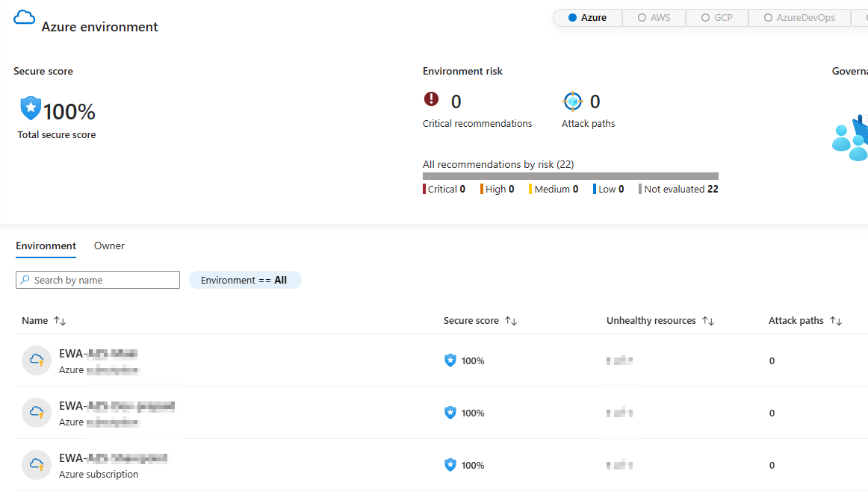Click the blue shield Secure score icon

30,108
